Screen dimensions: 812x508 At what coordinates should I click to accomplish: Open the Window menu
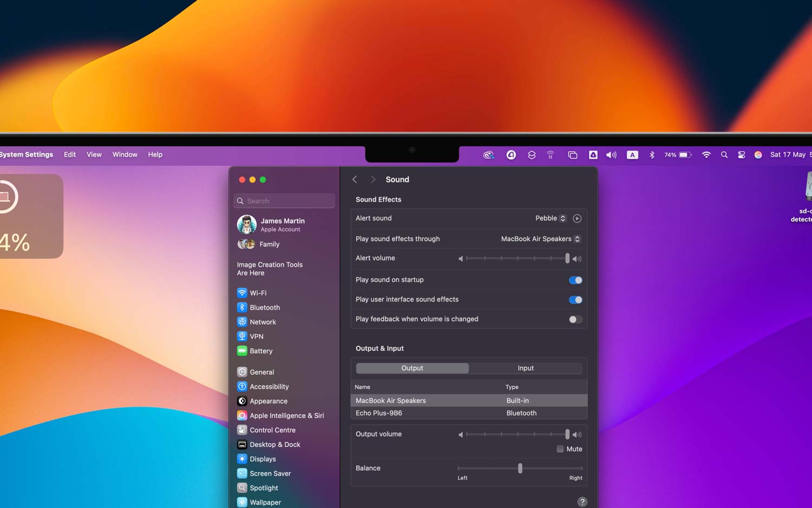point(125,154)
